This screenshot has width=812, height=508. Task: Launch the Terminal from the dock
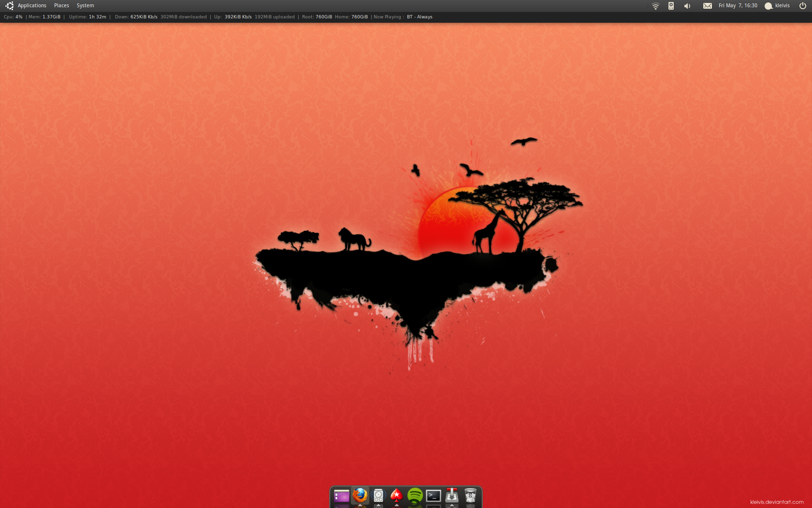pos(434,496)
